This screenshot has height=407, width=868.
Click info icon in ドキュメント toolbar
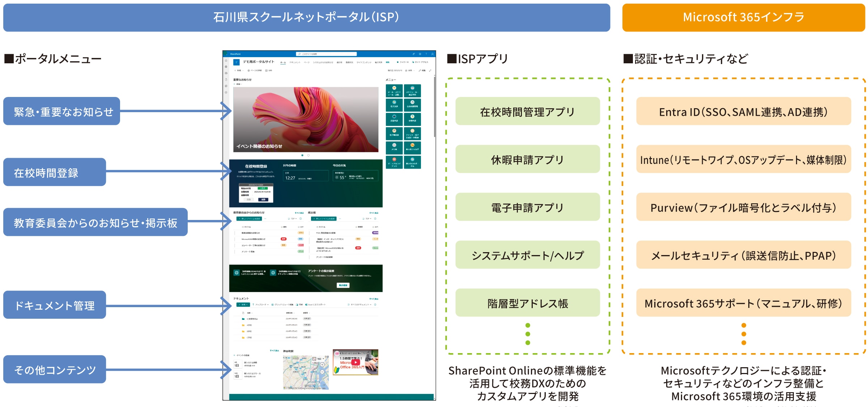(x=375, y=305)
